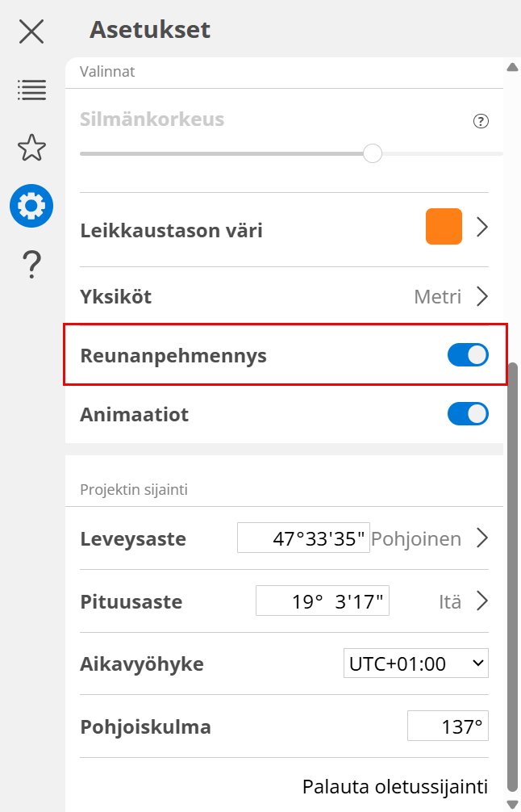Disable the Animaatiot switch

click(x=468, y=414)
